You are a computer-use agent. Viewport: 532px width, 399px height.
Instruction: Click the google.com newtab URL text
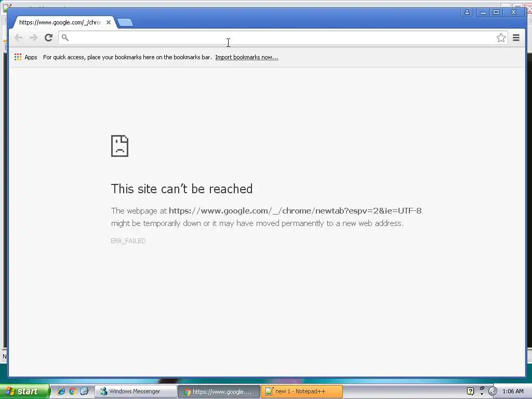click(x=295, y=211)
